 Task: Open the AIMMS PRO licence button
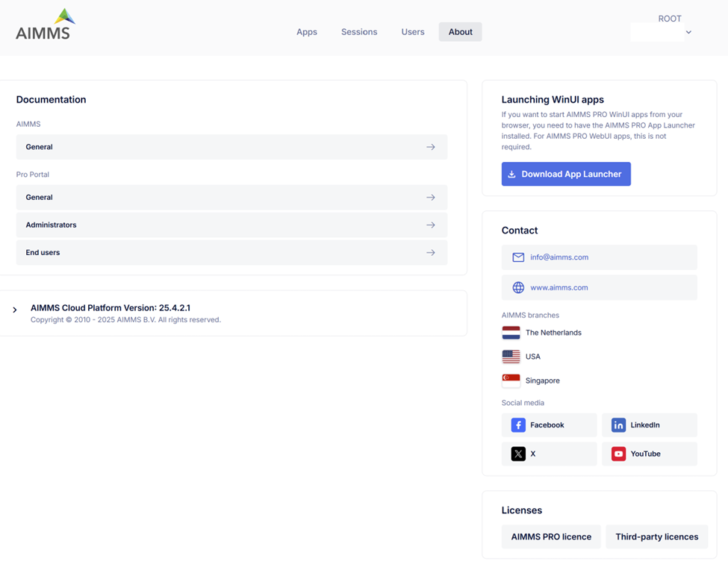point(551,537)
